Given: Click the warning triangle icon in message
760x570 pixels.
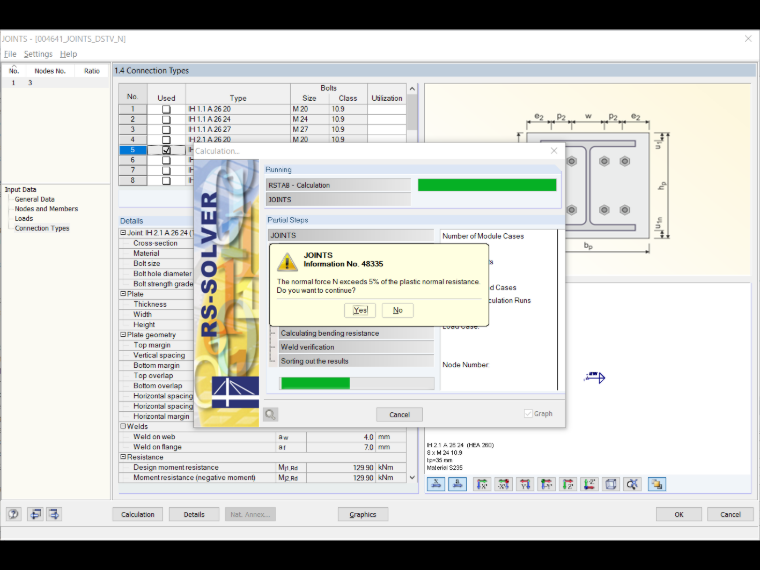Looking at the screenshot, I should 287,262.
